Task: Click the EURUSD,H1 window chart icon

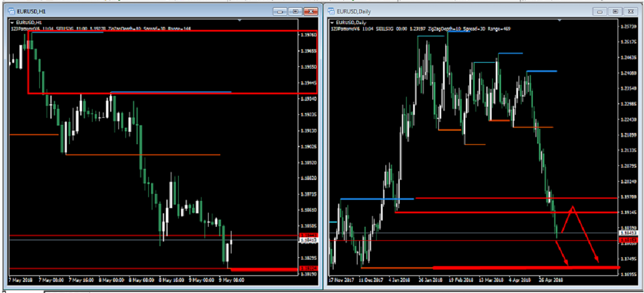Action: 11,11
